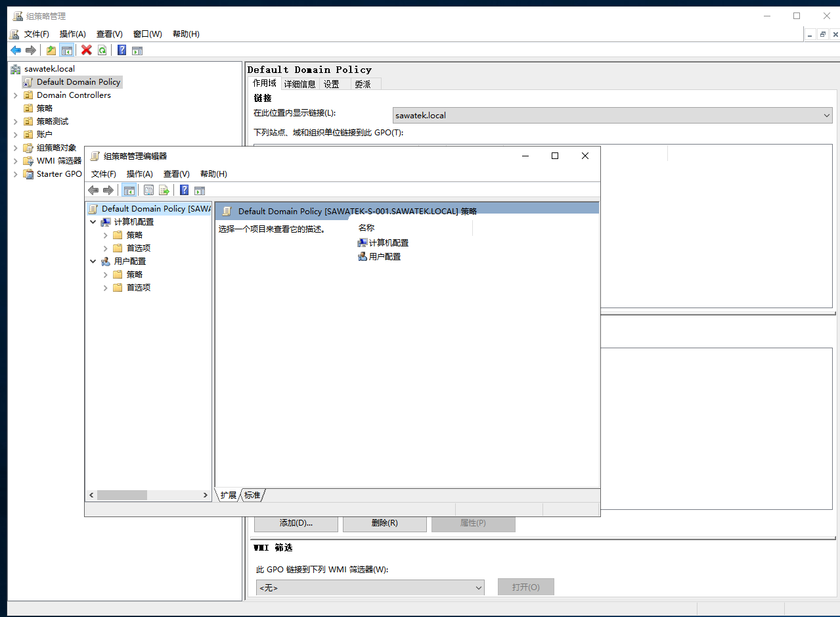Click help icon in the 组策略管理编辑器 toolbar
The width and height of the screenshot is (840, 617).
(x=184, y=190)
